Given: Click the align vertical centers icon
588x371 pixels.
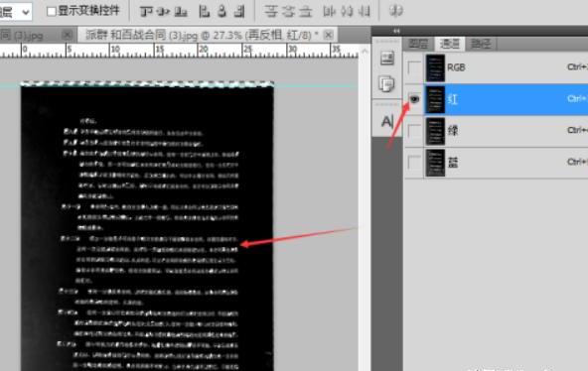Looking at the screenshot, I should point(164,12).
